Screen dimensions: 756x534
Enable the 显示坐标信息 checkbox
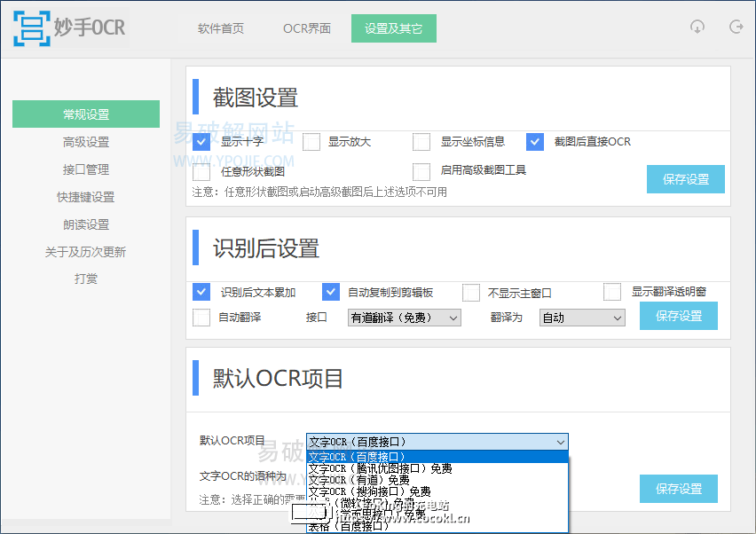pyautogui.click(x=421, y=142)
